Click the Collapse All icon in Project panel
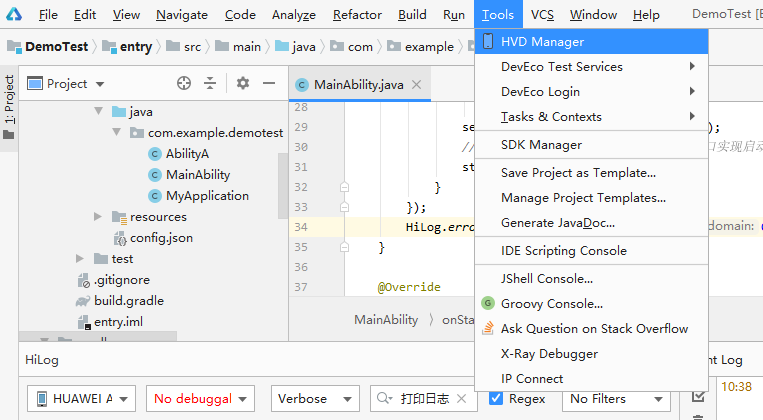Screen dimensions: 763x420 point(210,84)
